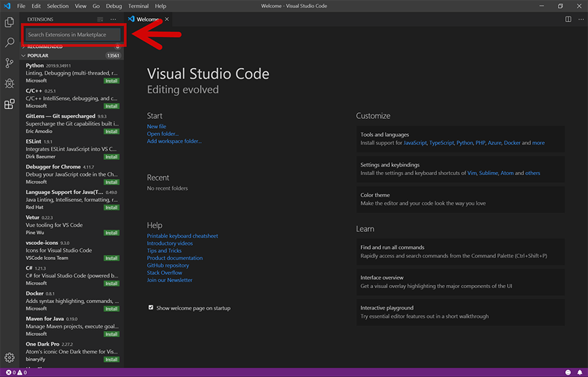Click the Docker link under Tools and languages
This screenshot has height=377, width=588.
click(512, 143)
